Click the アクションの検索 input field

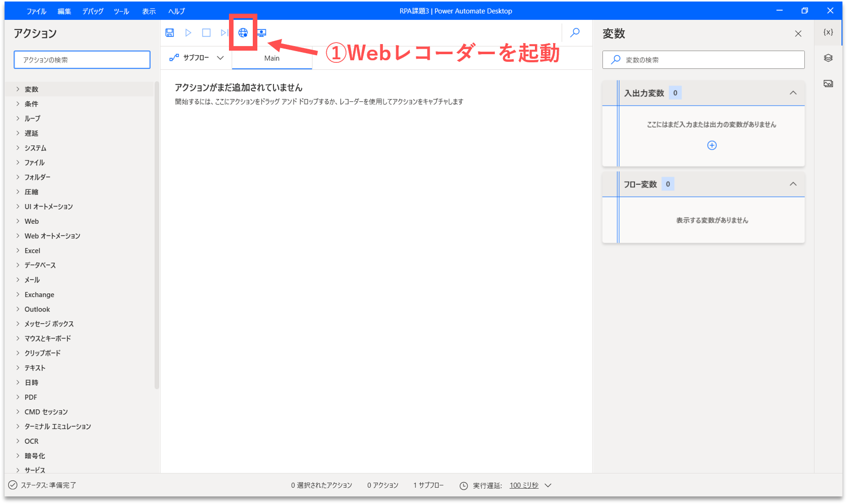82,60
